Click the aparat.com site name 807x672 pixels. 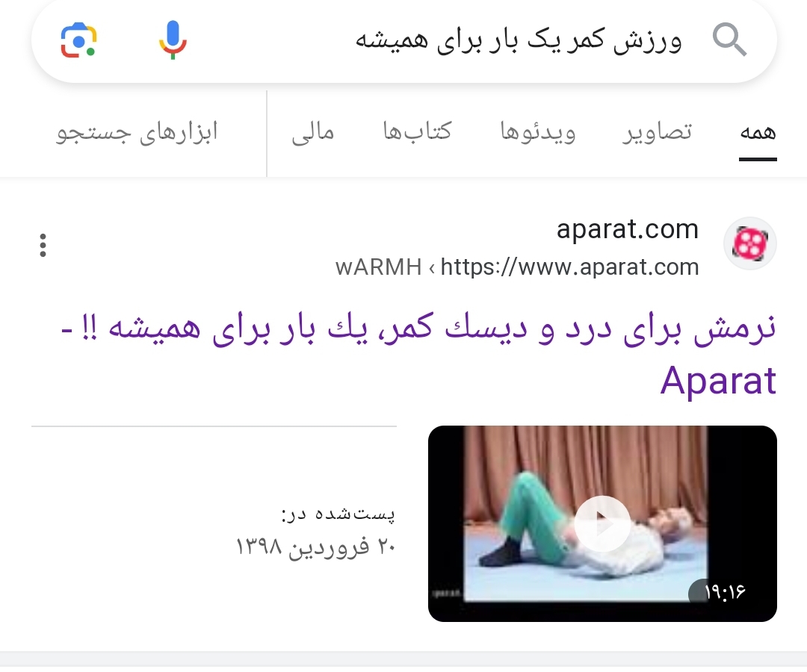click(628, 228)
